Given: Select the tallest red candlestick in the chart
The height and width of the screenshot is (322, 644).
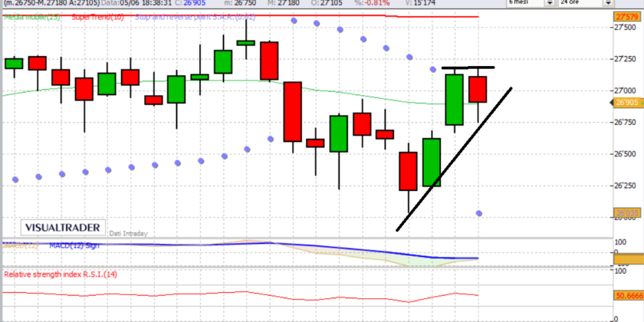Looking at the screenshot, I should 292,111.
